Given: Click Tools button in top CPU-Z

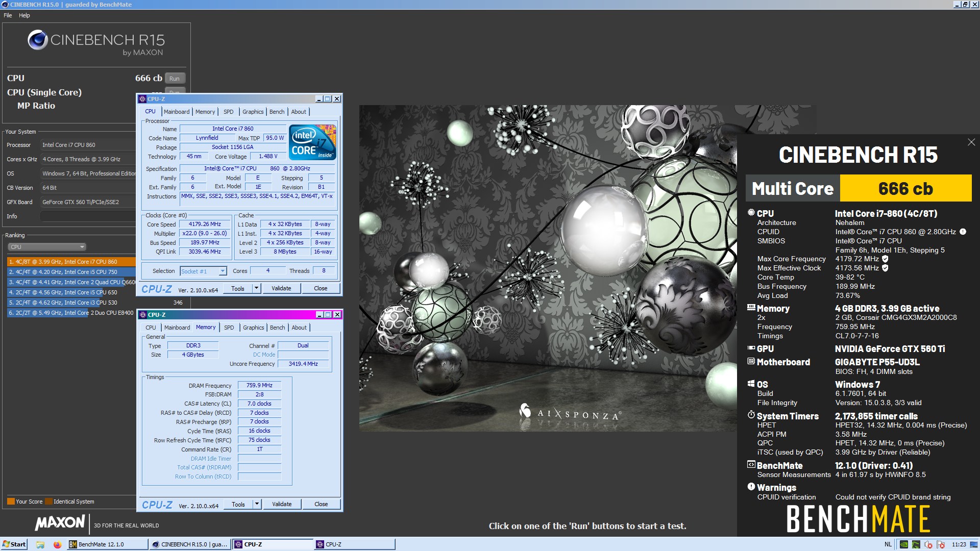Looking at the screenshot, I should 238,288.
